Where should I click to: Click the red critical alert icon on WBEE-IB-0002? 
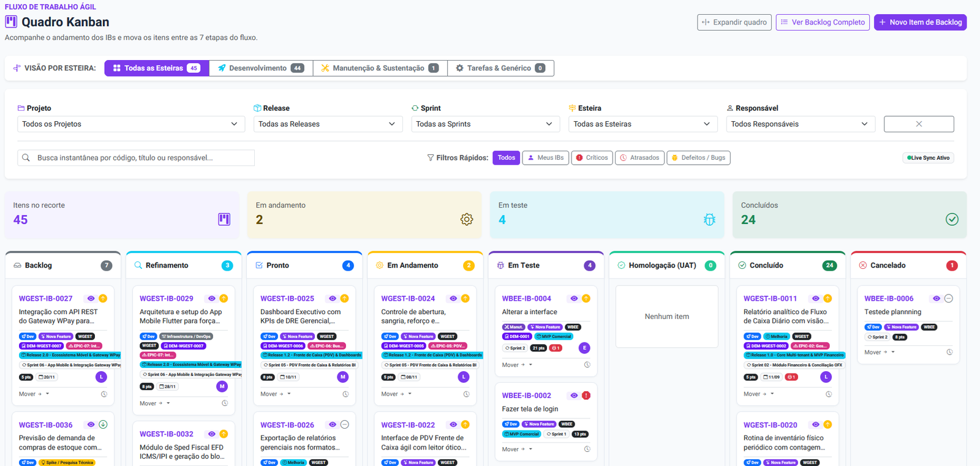coord(586,396)
